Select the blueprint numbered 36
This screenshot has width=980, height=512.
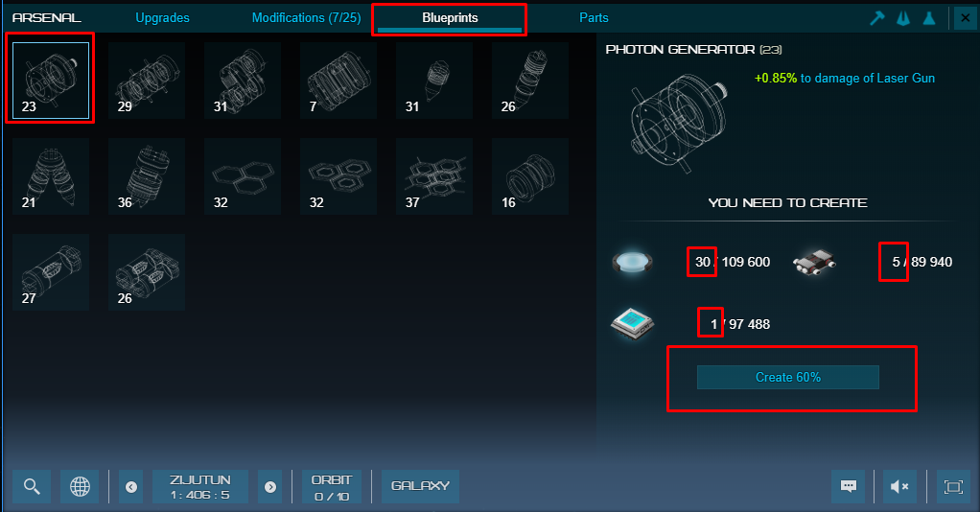point(147,176)
